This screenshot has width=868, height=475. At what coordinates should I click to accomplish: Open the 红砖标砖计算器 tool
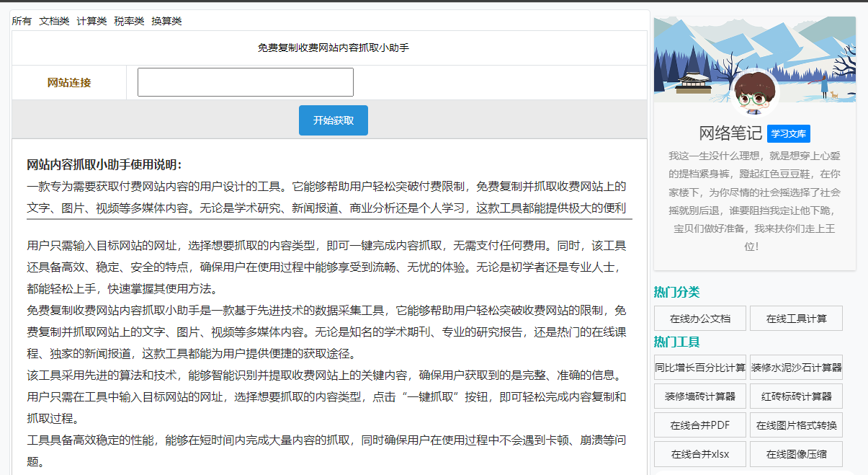click(x=796, y=396)
